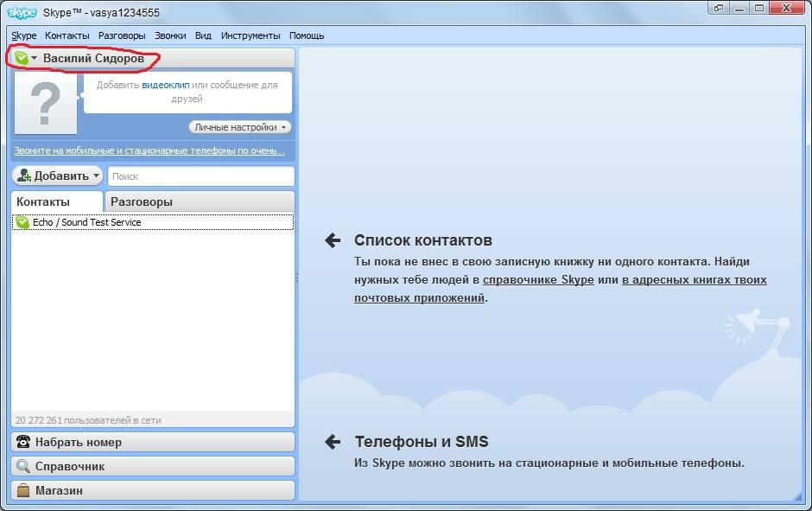Click the profile avatar question-mark picture
812x511 pixels.
click(x=46, y=104)
